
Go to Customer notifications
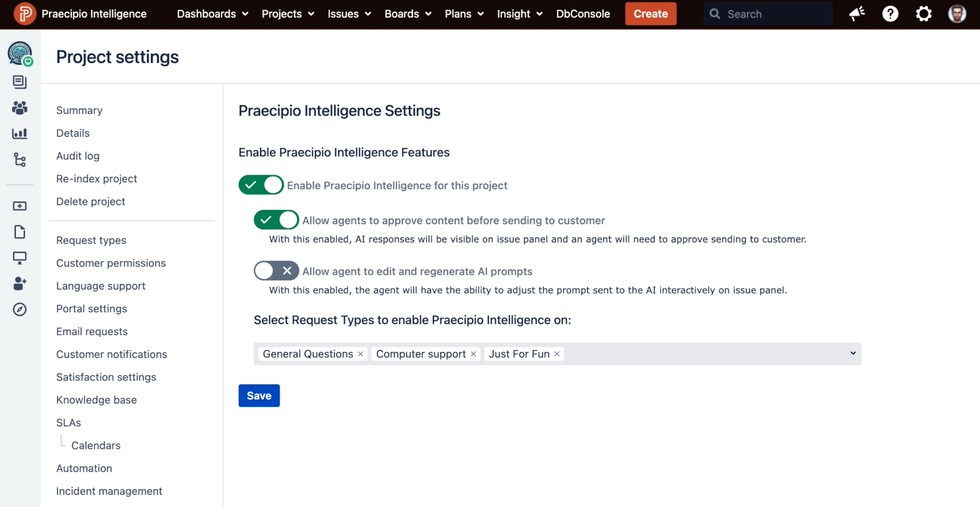[112, 354]
